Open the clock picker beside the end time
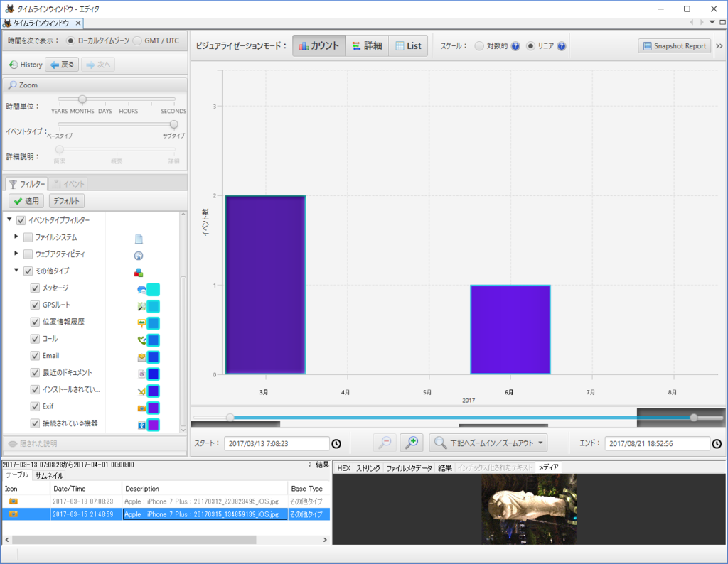Viewport: 728px width, 564px height. [717, 444]
